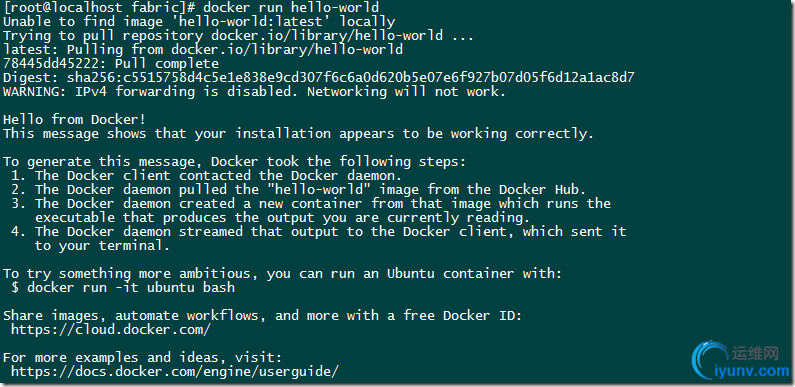Viewport: 795px width, 387px height.
Task: Click the iyunv swirl logo icon
Action: (x=709, y=360)
